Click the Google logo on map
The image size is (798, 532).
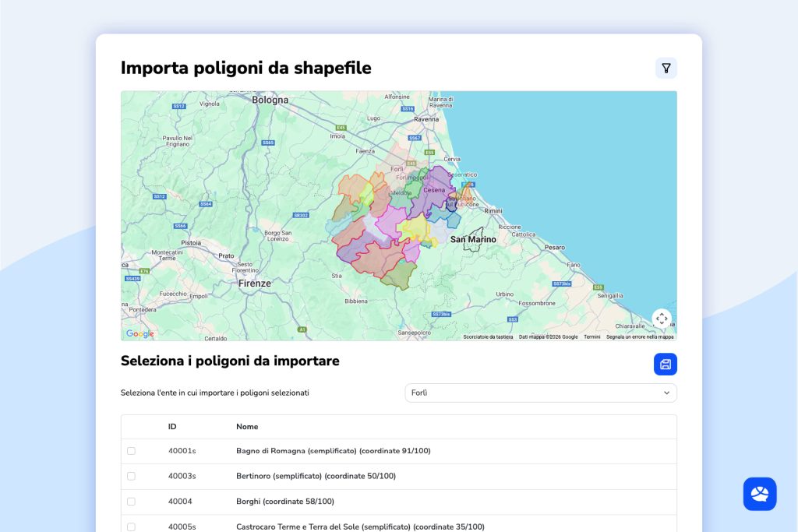click(x=140, y=333)
